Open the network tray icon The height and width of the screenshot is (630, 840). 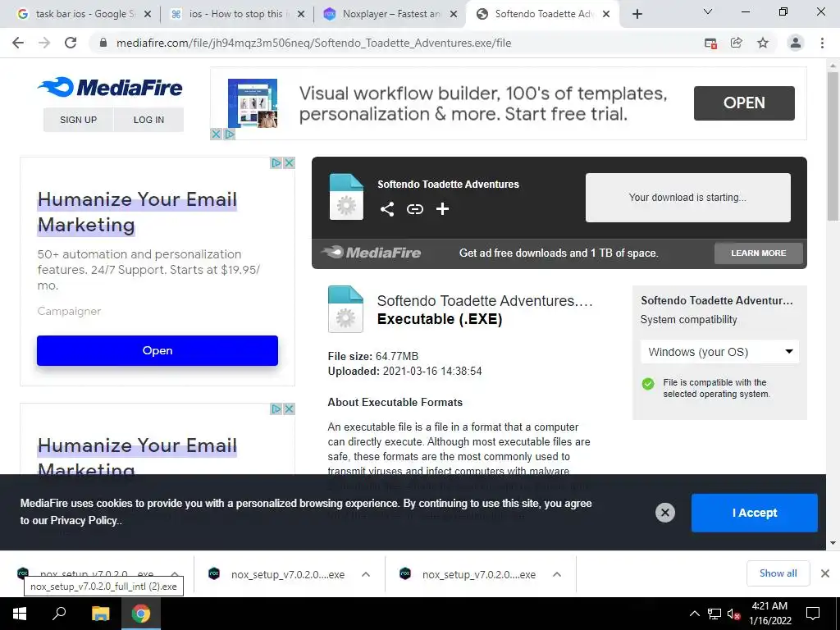[x=714, y=614]
